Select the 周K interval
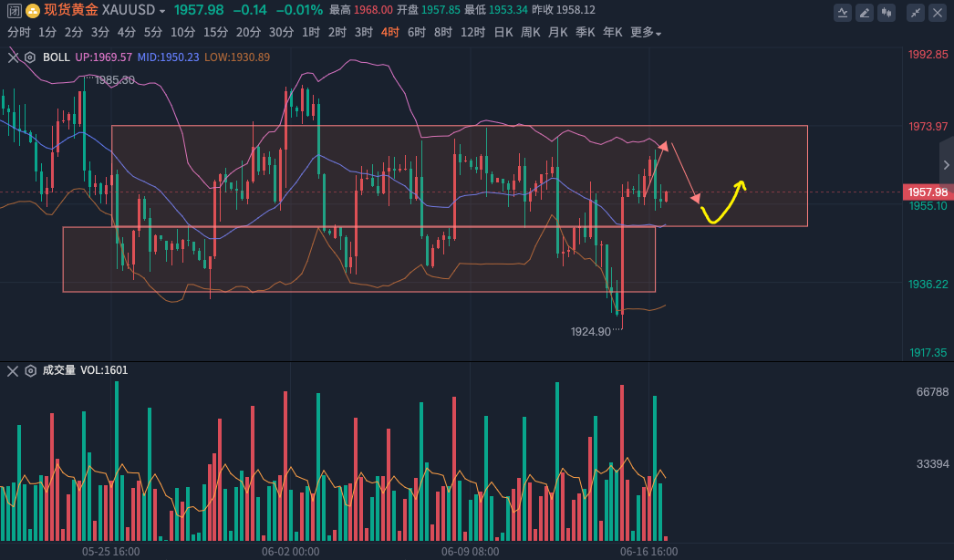This screenshot has width=954, height=560. point(530,32)
